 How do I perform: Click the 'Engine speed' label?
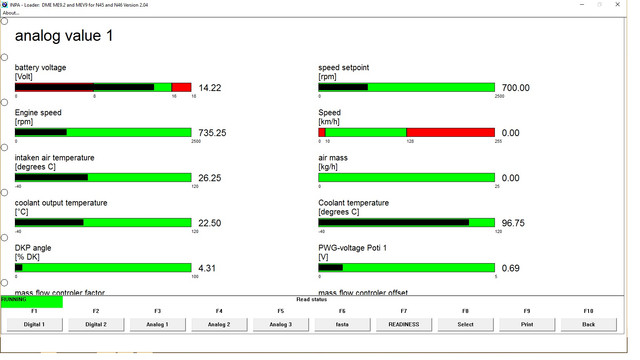pos(38,113)
